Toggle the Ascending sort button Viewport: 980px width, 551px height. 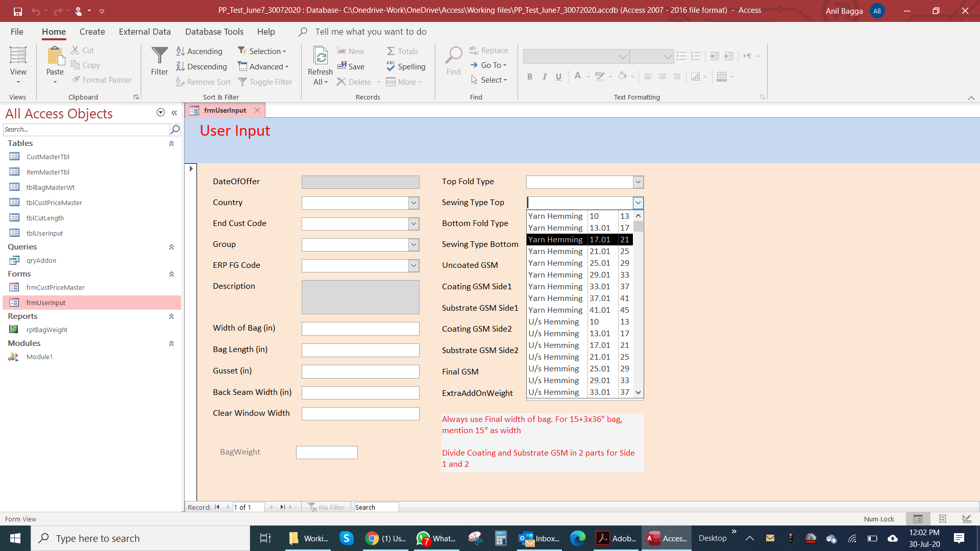200,51
